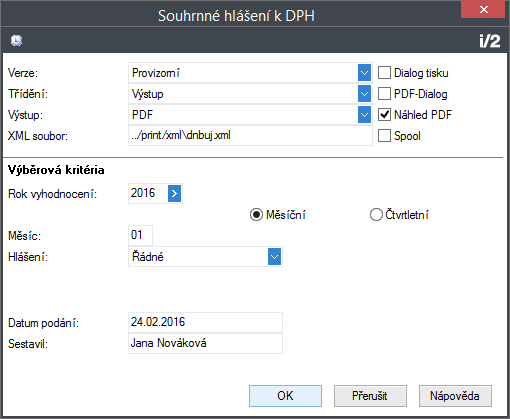Viewport: 510px width, 419px height.
Task: Click the i/2 logo icon
Action: tap(490, 41)
